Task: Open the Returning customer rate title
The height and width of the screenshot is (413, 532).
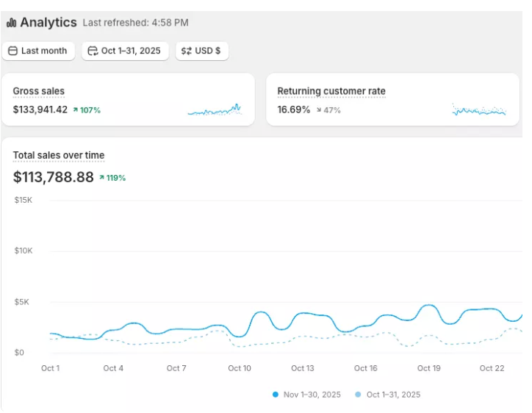Action: point(331,91)
